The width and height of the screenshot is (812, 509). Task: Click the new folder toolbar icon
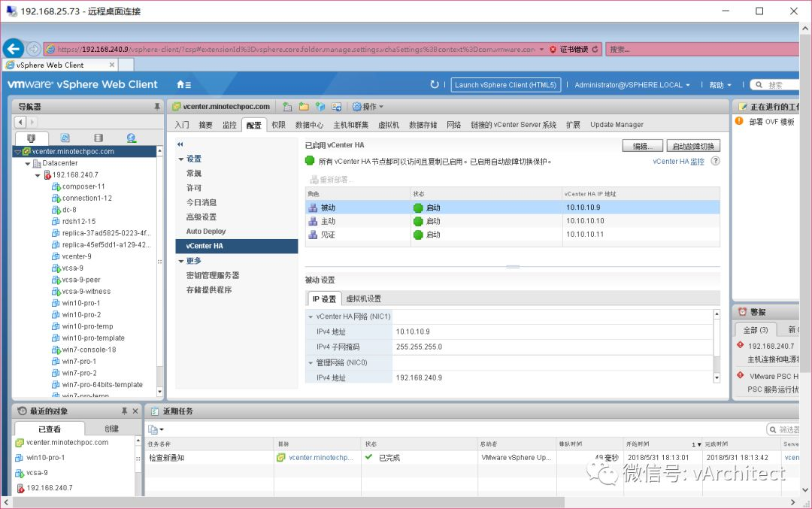click(x=304, y=107)
